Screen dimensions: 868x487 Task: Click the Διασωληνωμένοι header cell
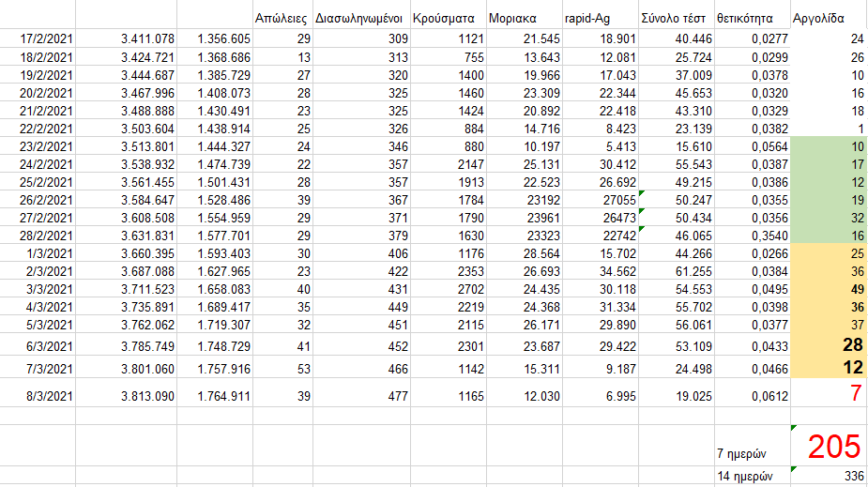pos(360,18)
